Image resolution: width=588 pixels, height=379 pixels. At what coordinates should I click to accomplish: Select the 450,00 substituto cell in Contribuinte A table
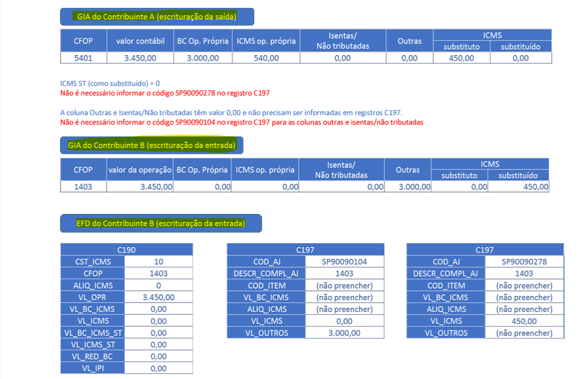462,58
